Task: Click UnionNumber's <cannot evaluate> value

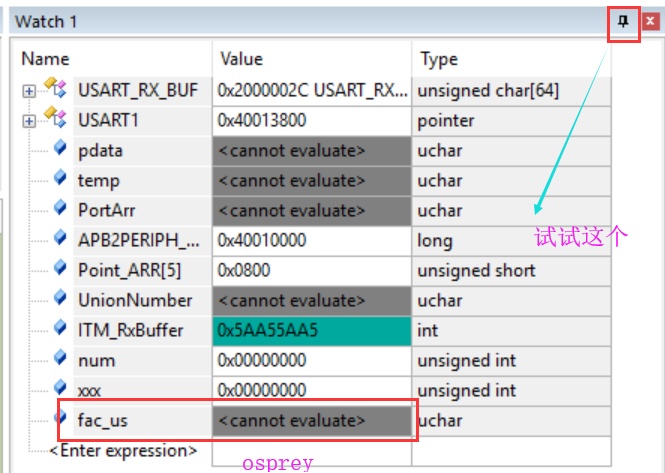Action: [312, 301]
